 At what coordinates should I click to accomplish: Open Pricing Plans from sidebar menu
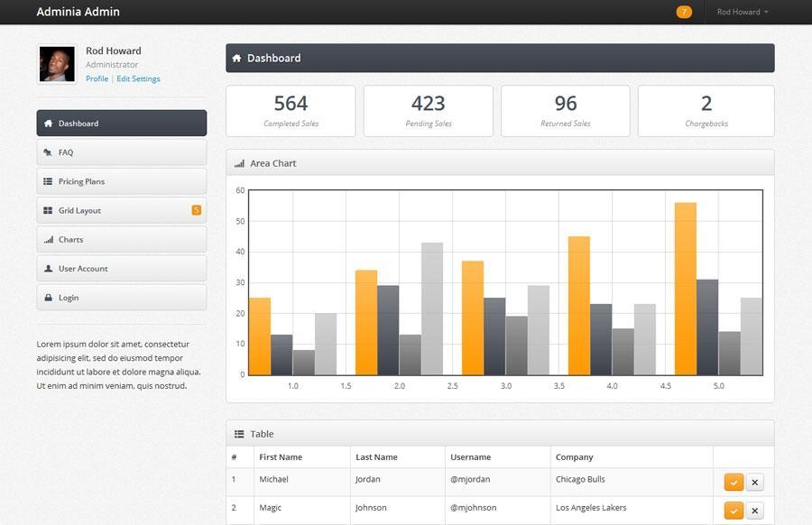pos(122,181)
